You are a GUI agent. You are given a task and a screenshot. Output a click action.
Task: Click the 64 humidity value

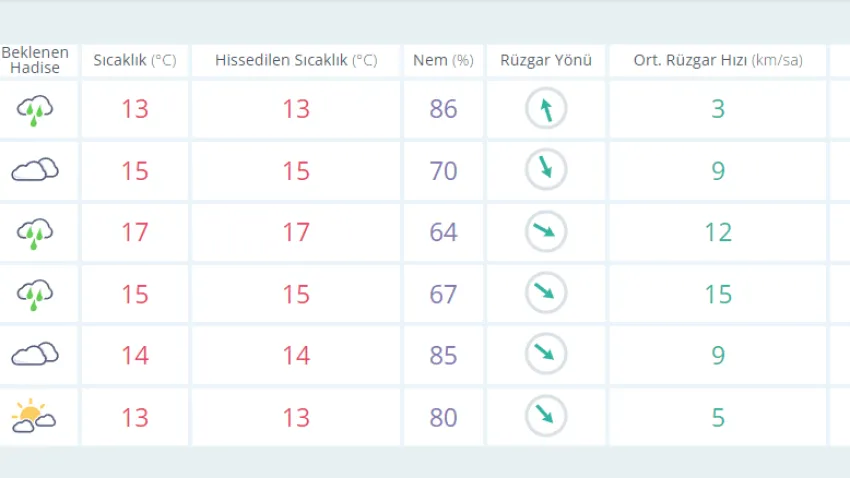point(443,232)
